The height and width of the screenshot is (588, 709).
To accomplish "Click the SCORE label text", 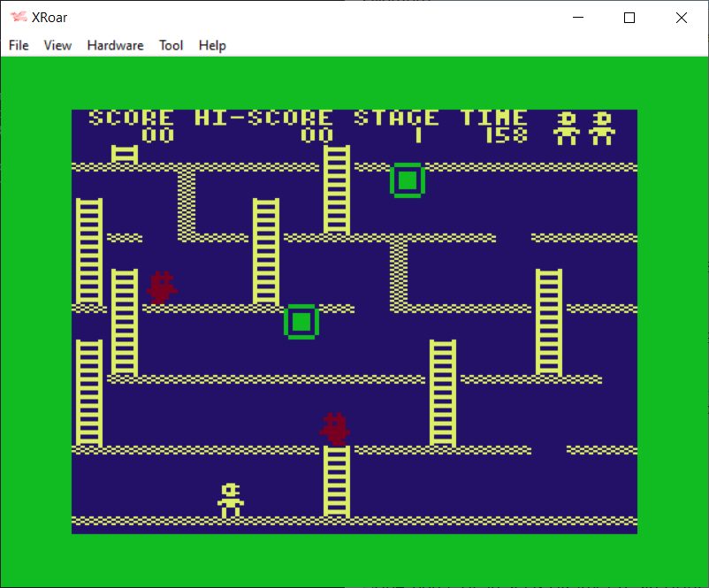I will pyautogui.click(x=131, y=118).
